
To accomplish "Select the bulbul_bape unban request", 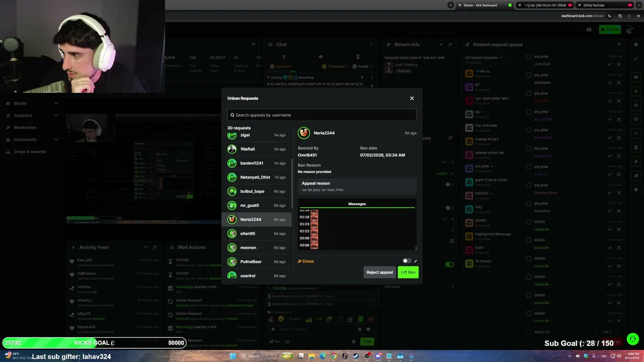I will [x=257, y=192].
